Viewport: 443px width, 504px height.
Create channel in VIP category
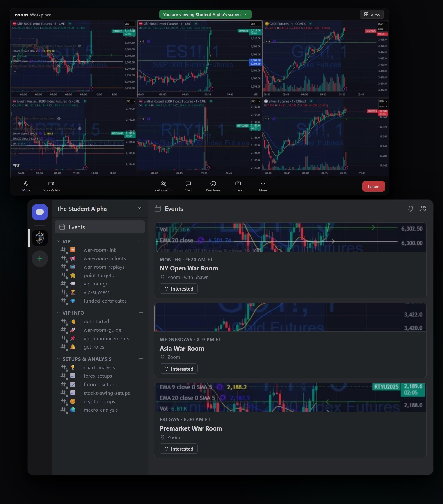pos(141,241)
